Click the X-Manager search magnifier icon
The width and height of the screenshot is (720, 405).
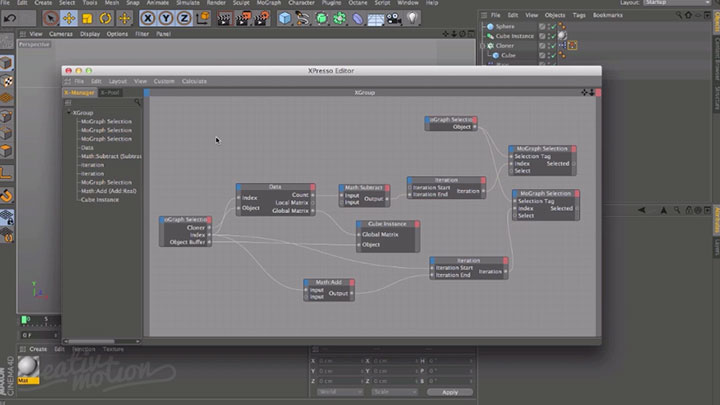click(x=137, y=102)
